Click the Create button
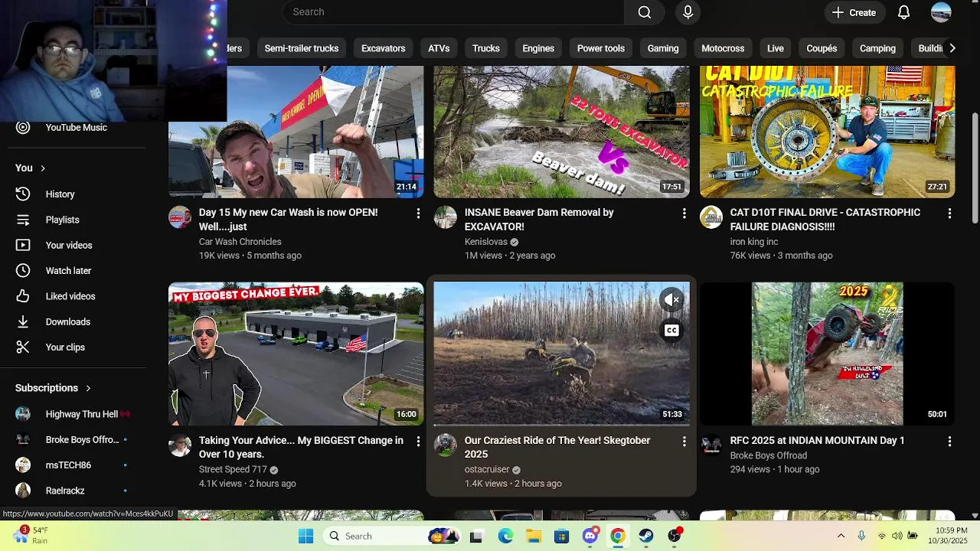 854,12
